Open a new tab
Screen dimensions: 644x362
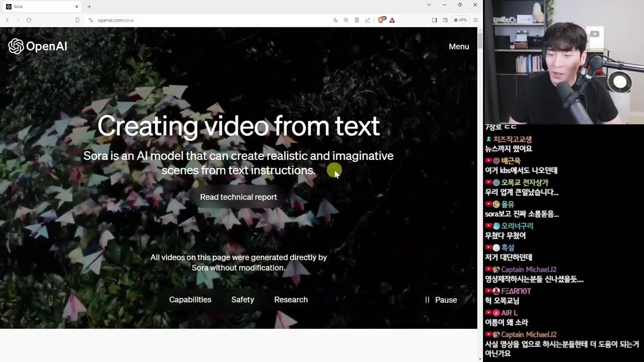coord(89,7)
